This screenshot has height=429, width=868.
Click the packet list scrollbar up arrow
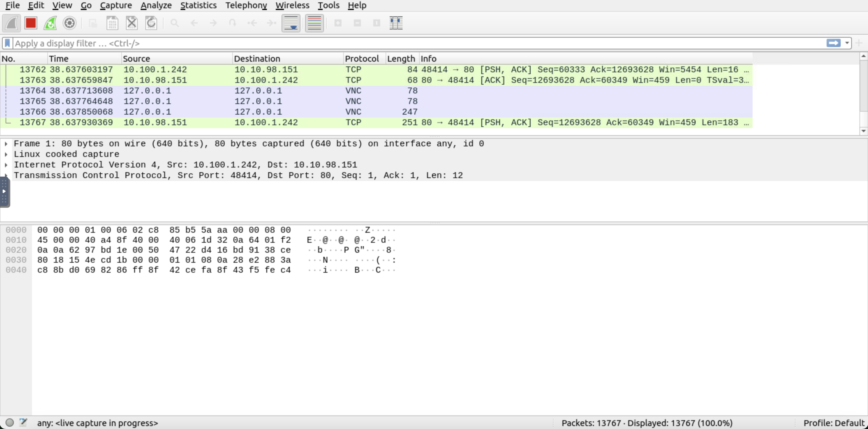863,56
